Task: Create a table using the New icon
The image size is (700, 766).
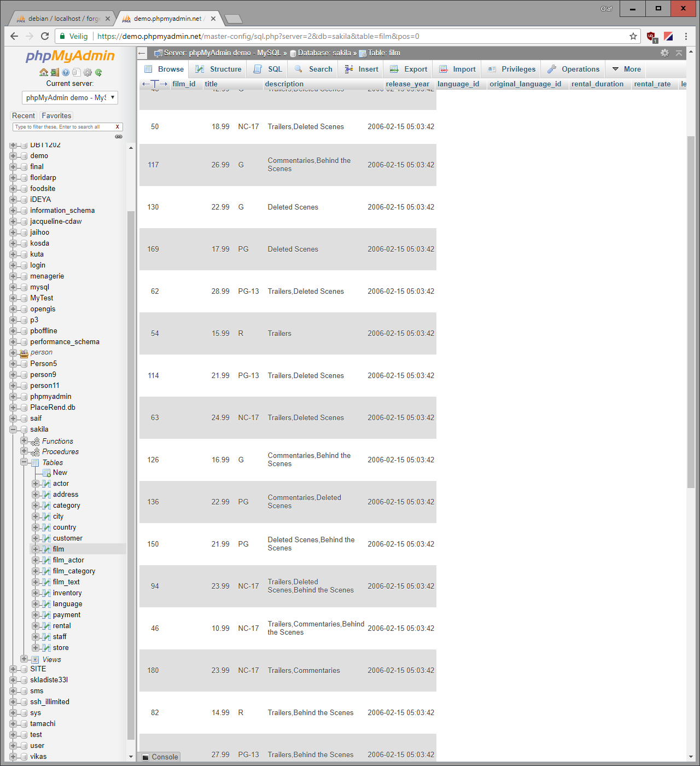Action: 58,472
